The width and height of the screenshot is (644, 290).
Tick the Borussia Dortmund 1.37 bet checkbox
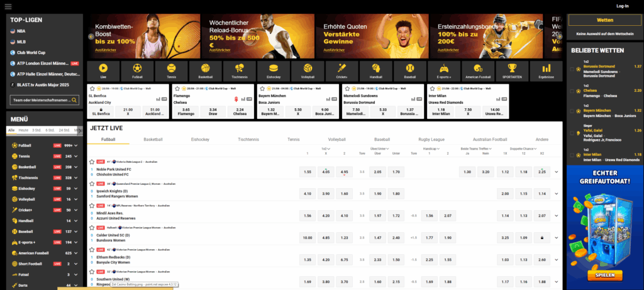[572, 69]
